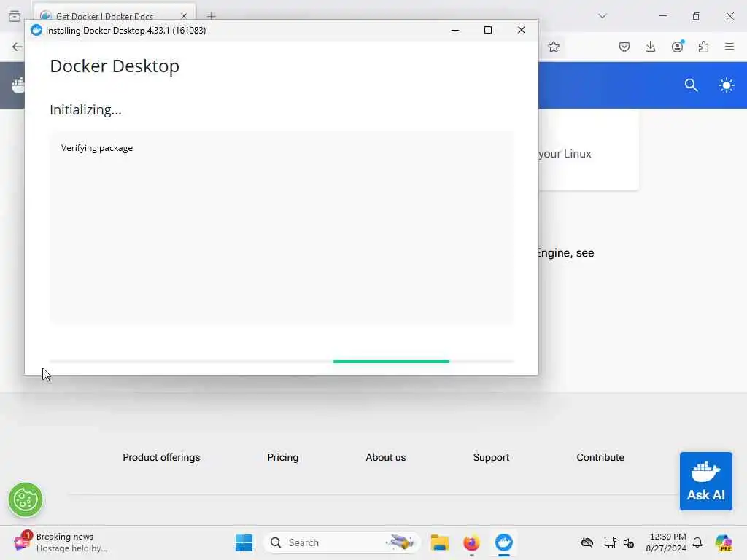This screenshot has width=747, height=560.
Task: Click the Docker Docs search magnifier icon
Action: click(691, 85)
